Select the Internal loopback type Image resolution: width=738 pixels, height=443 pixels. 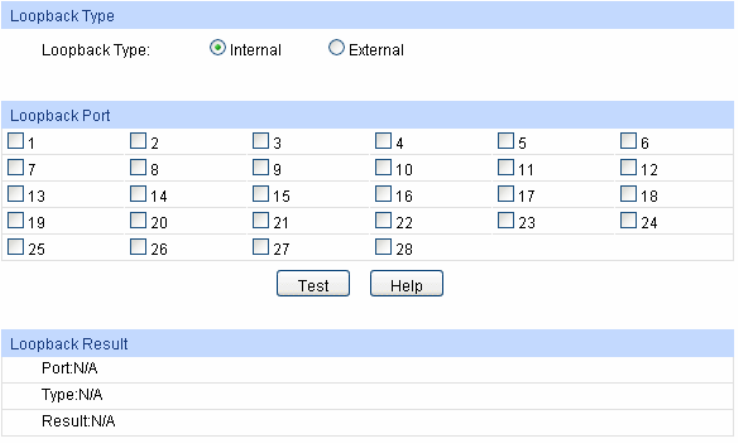(217, 49)
